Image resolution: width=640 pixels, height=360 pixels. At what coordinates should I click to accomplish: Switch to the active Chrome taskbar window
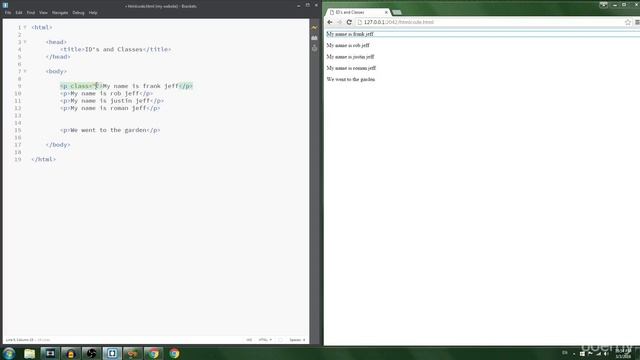[153, 353]
